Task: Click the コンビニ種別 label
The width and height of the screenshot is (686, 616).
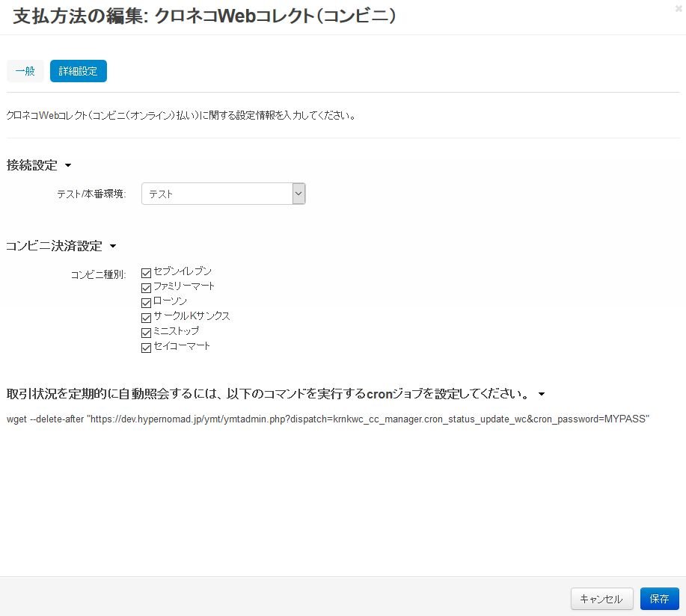Action: coord(98,274)
